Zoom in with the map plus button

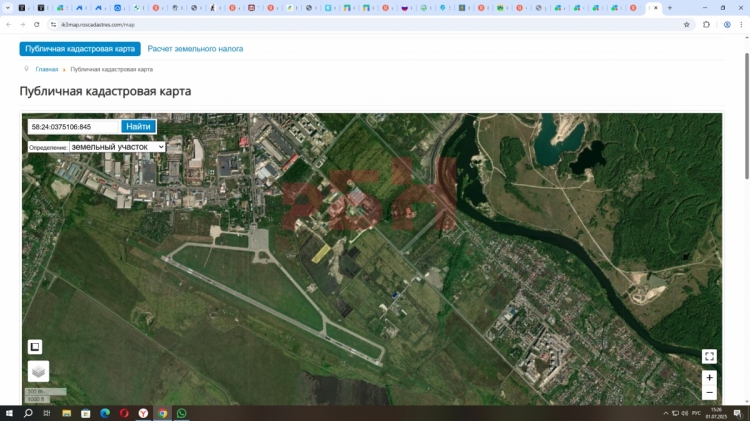(x=709, y=378)
